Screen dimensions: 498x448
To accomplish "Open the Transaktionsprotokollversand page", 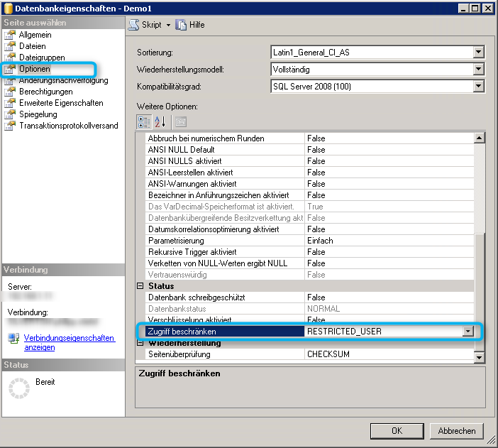I will tap(69, 126).
